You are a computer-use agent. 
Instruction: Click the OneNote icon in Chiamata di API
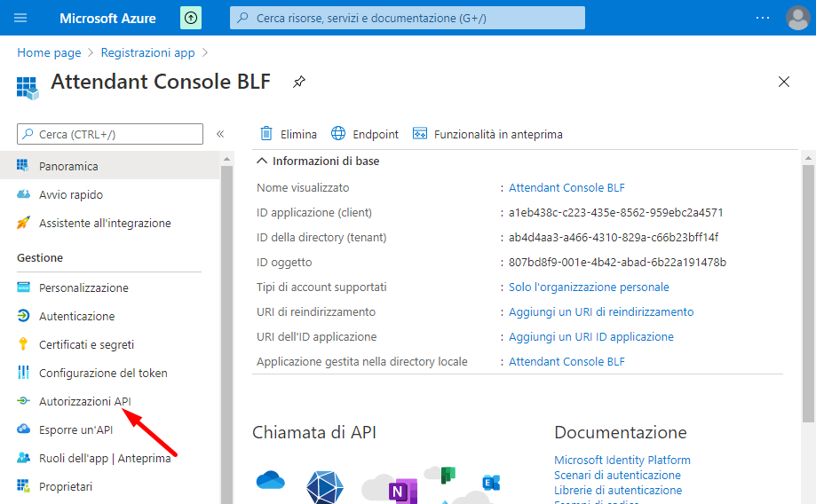[x=402, y=491]
